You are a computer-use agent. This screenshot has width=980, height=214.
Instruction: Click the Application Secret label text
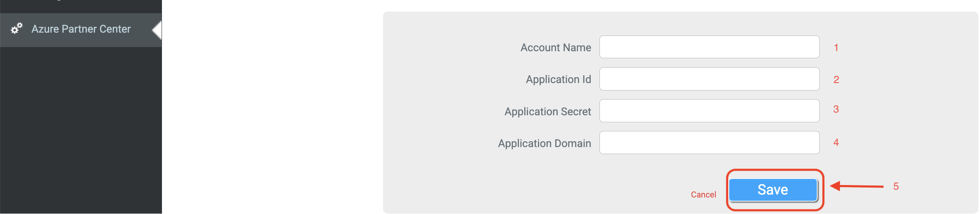[547, 112]
